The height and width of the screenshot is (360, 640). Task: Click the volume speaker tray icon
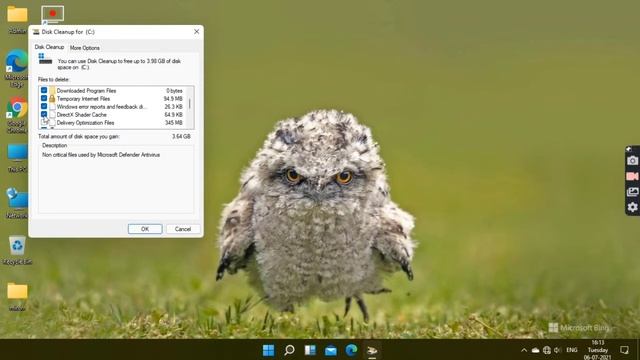pyautogui.click(x=557, y=350)
